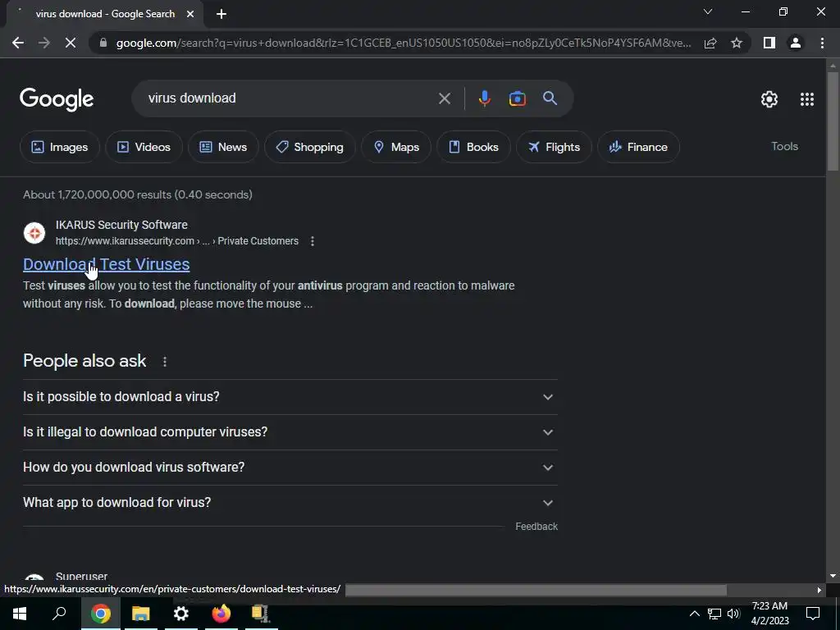View site information via lock icon
840x630 pixels.
(x=103, y=43)
